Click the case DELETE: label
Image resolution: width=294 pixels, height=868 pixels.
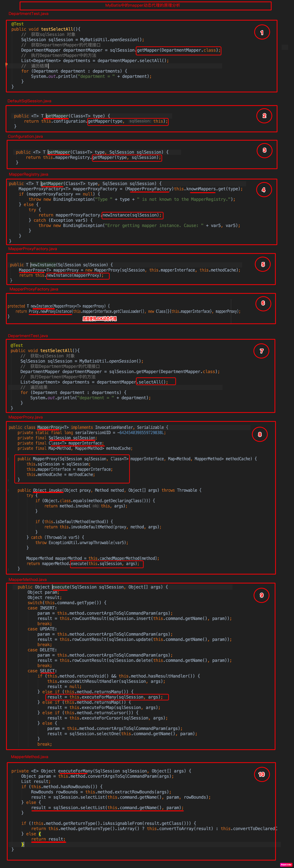(x=42, y=650)
